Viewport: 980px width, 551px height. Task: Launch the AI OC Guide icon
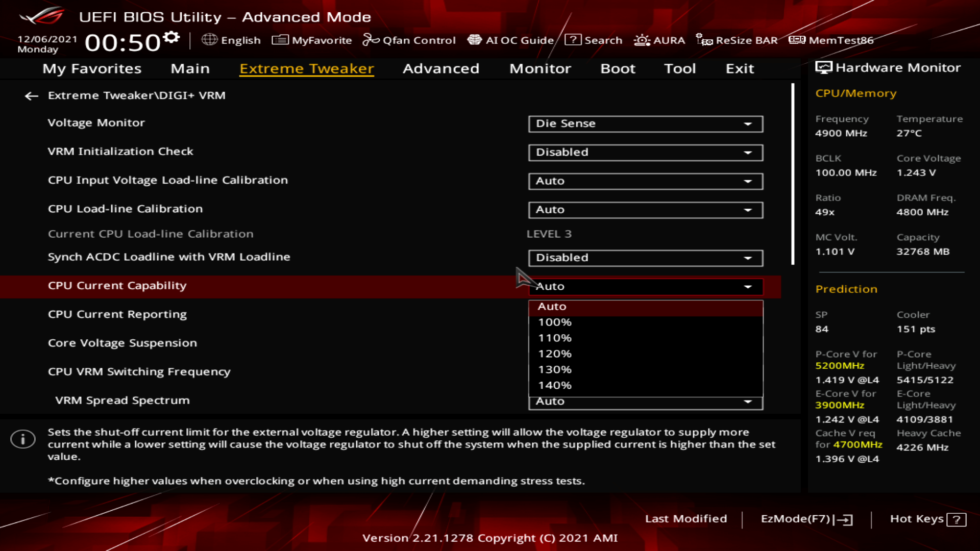475,40
